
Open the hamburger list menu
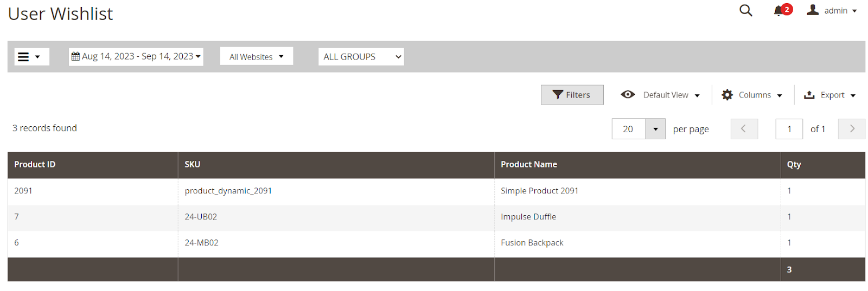(24, 57)
